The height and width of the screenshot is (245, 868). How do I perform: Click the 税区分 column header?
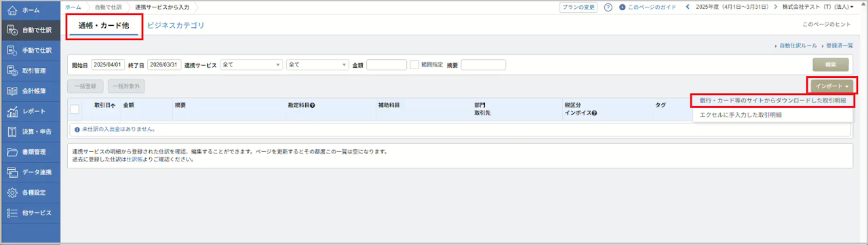coord(573,106)
